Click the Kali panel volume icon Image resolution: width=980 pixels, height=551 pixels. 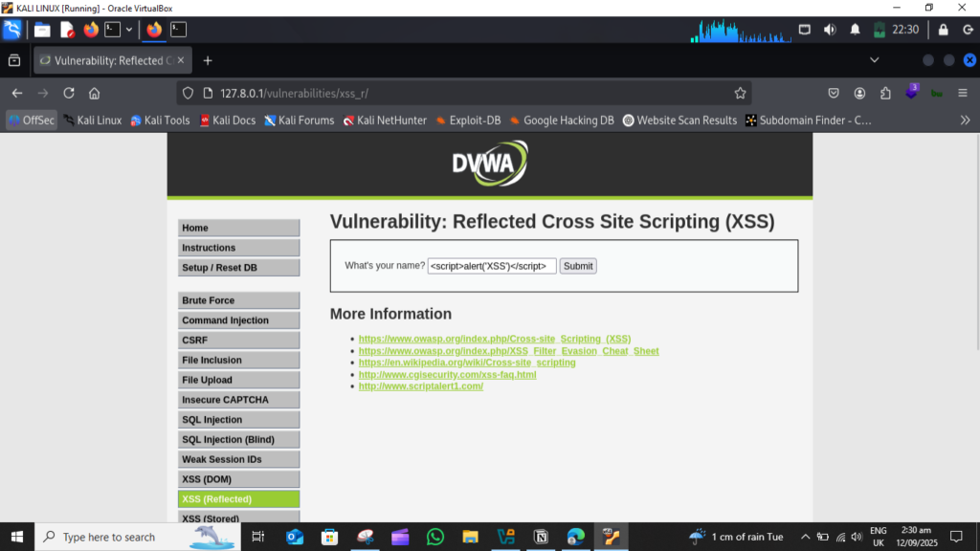click(x=829, y=30)
